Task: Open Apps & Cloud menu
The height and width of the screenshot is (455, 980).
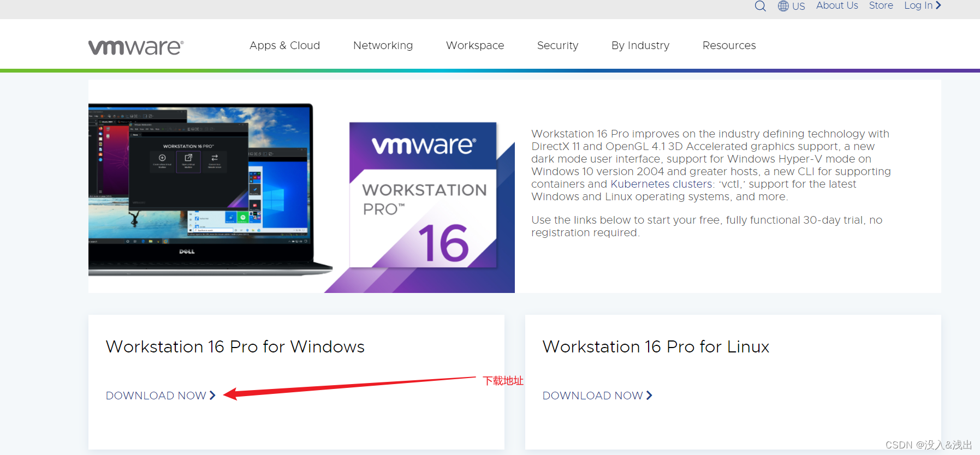Action: [x=284, y=45]
